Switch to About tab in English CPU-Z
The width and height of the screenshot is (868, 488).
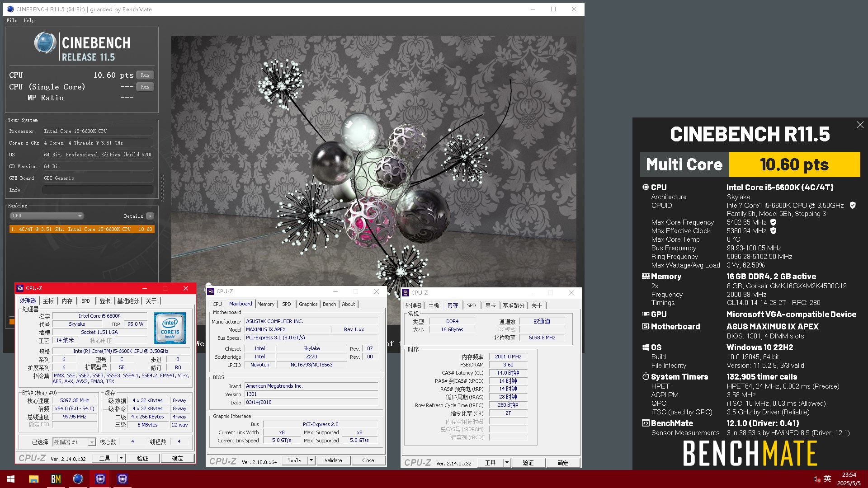[x=348, y=304]
